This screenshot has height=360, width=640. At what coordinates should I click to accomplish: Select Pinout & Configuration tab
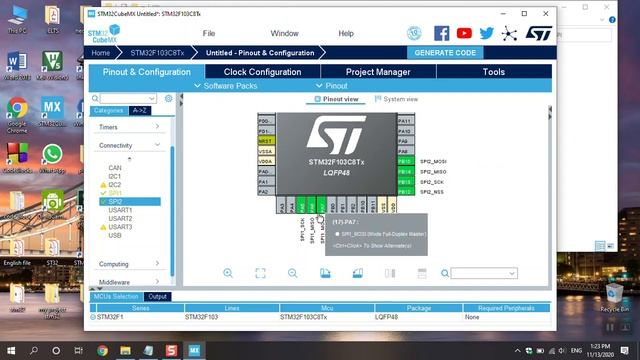tap(147, 72)
